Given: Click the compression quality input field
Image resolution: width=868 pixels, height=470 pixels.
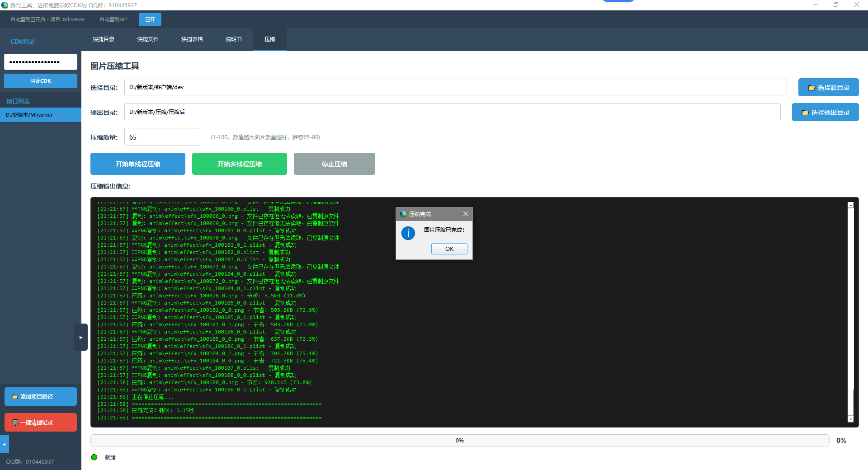Looking at the screenshot, I should pos(162,137).
